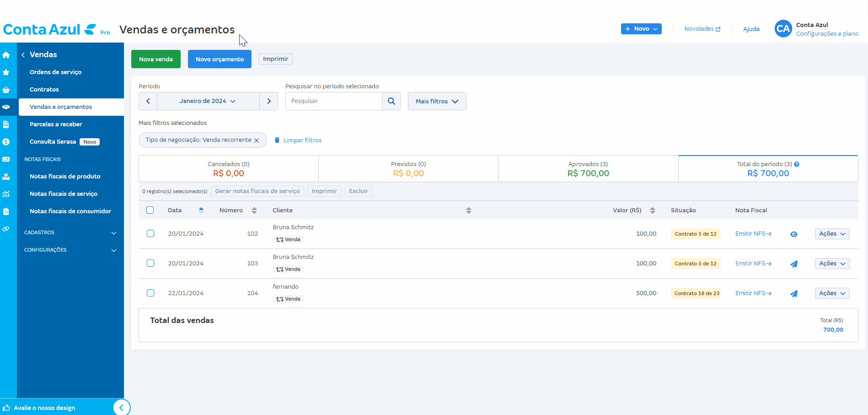
Task: Toggle the select-all checkbox in table header
Action: 150,210
